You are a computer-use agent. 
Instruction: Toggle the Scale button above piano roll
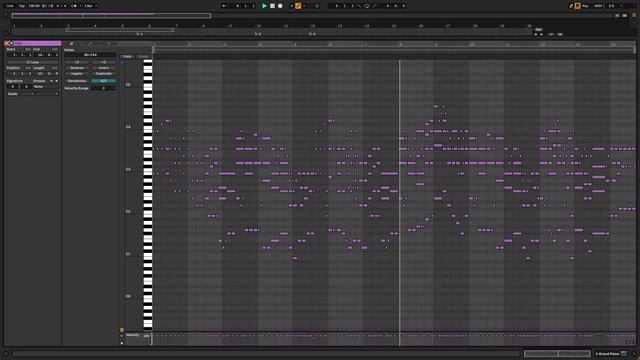143,57
